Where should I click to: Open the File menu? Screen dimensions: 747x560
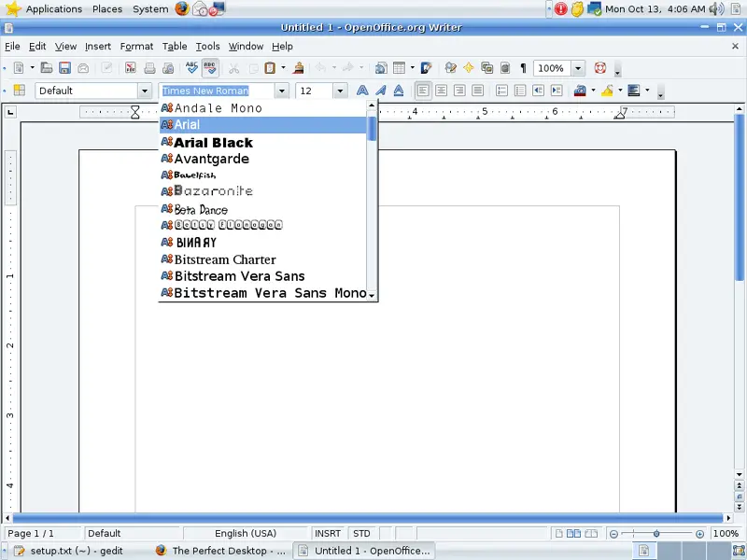[x=12, y=46]
